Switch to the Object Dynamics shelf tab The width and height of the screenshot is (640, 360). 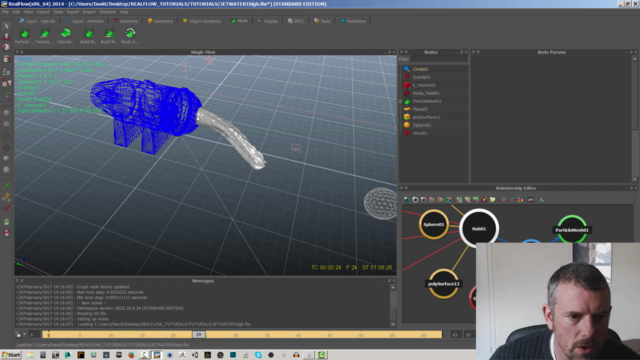[x=202, y=21]
